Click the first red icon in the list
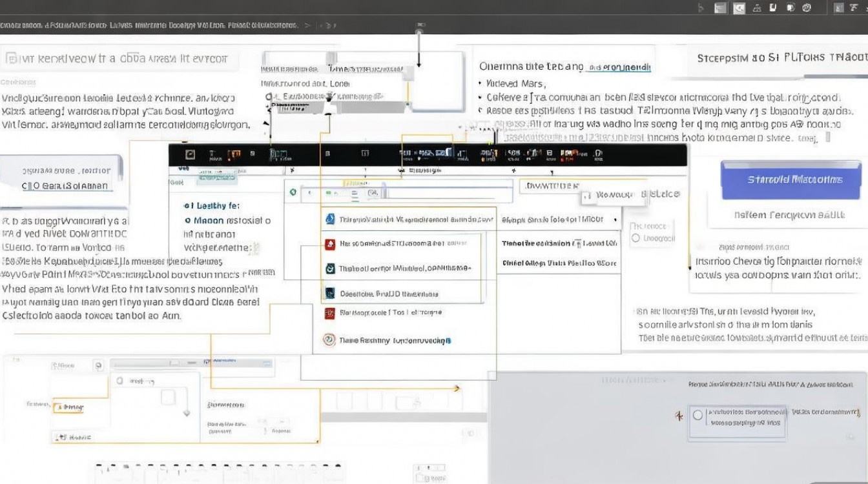The image size is (868, 484). coord(329,244)
